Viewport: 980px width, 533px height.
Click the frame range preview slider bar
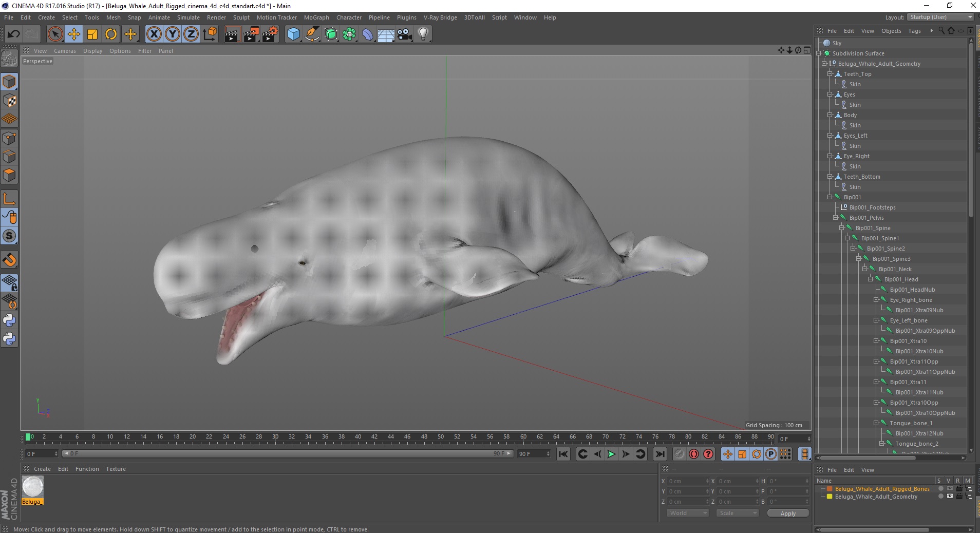(288, 454)
